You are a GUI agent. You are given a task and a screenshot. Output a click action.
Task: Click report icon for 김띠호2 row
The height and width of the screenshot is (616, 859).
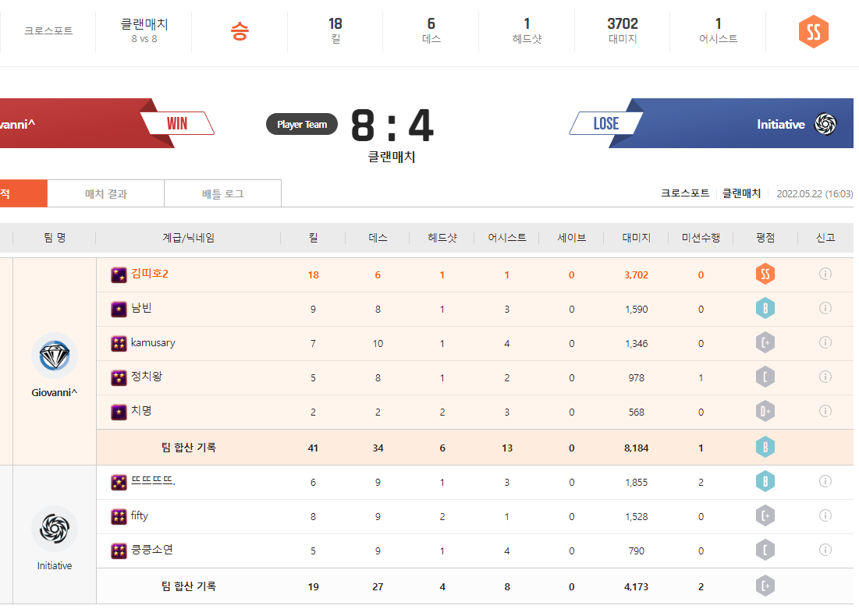tap(825, 274)
